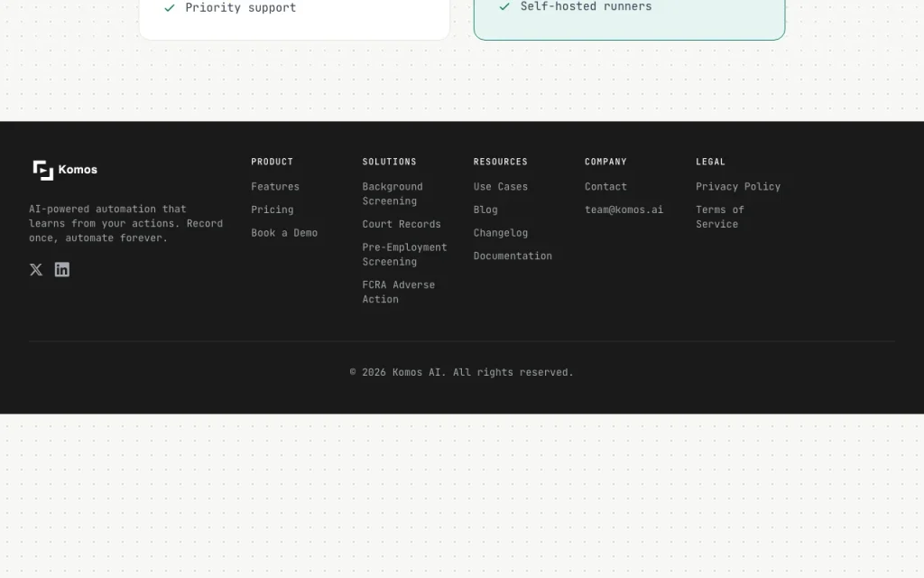Viewport: 924px width, 578px height.
Task: Open the Documentation link
Action: [513, 256]
